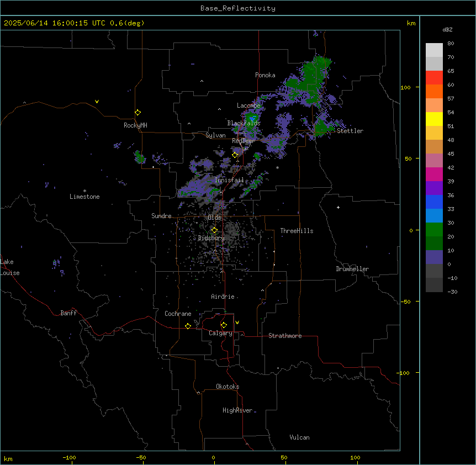
Task: Click the 0 tick on horizontal axis
Action: click(x=213, y=457)
